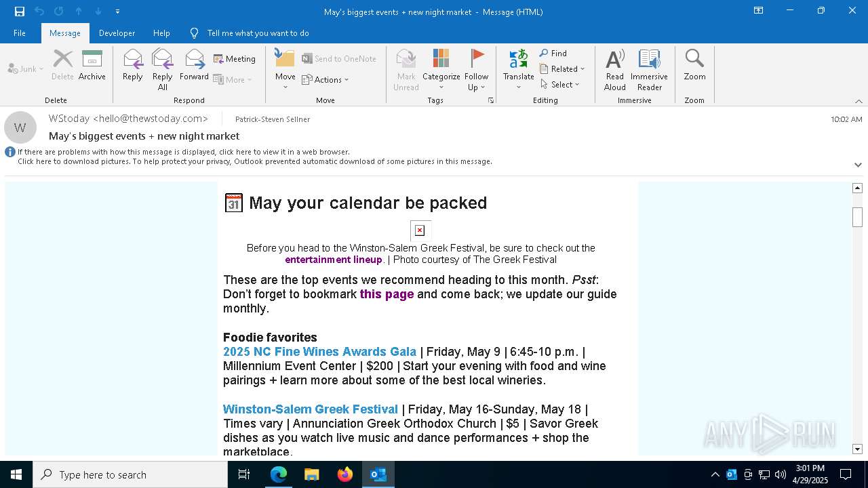Click the Tell me what you want to do box
Image resolution: width=868 pixels, height=488 pixels.
258,33
